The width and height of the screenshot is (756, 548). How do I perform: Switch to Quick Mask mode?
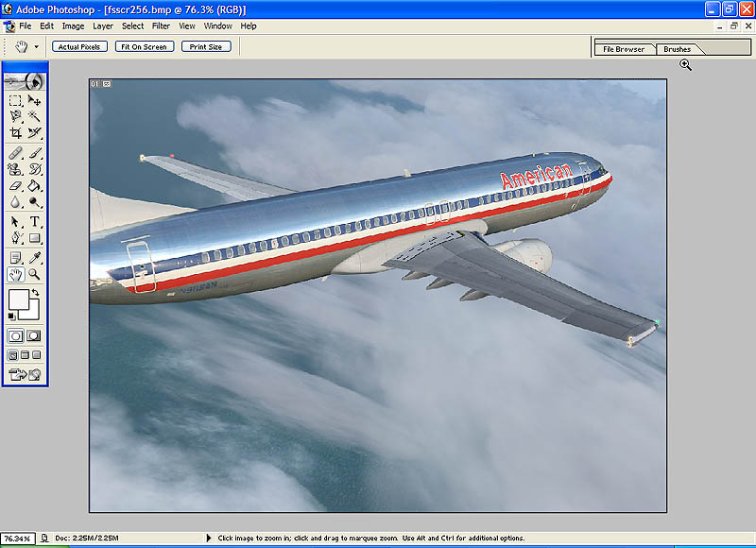click(34, 335)
